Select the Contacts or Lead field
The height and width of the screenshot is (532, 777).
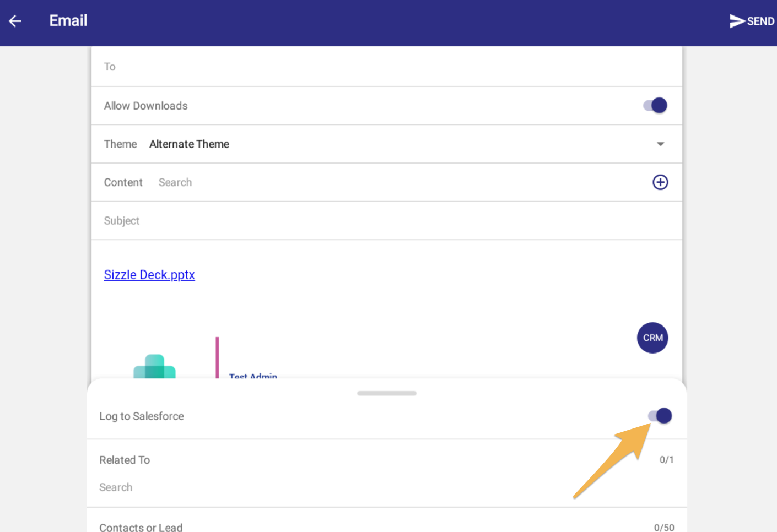pyautogui.click(x=331, y=526)
